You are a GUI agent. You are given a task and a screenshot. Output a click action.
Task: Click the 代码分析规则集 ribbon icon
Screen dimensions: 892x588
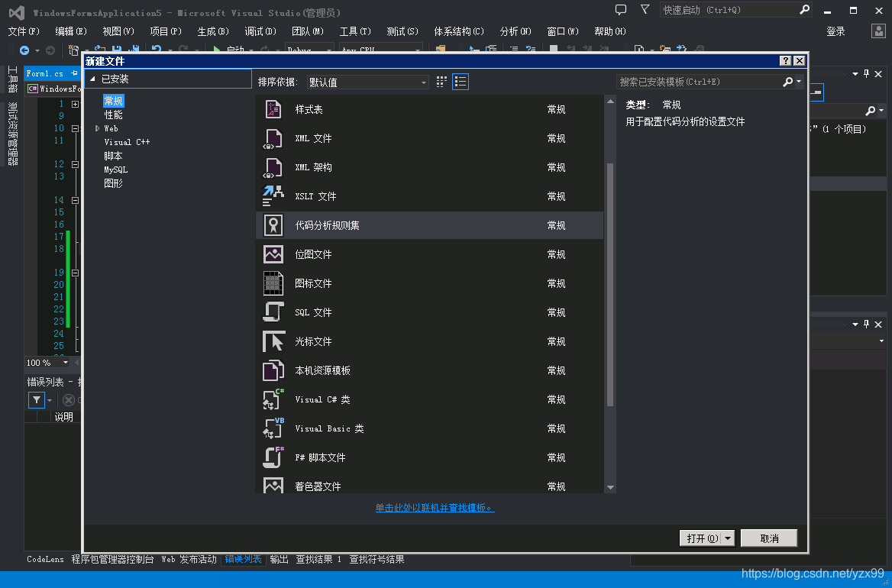[x=273, y=225]
